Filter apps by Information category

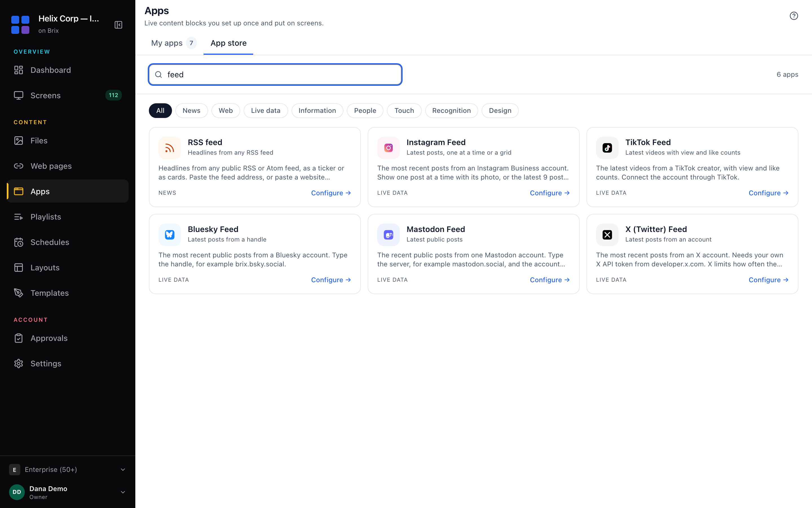coord(317,111)
